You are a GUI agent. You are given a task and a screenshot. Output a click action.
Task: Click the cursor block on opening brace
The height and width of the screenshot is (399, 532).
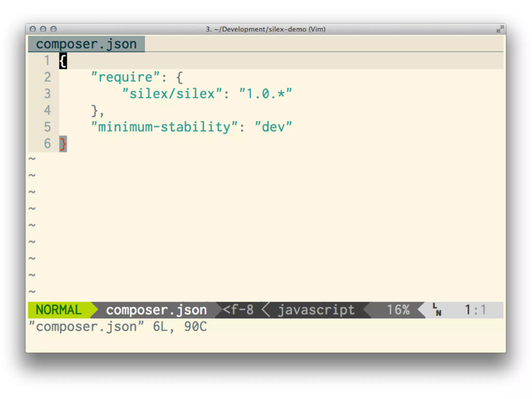pos(63,61)
